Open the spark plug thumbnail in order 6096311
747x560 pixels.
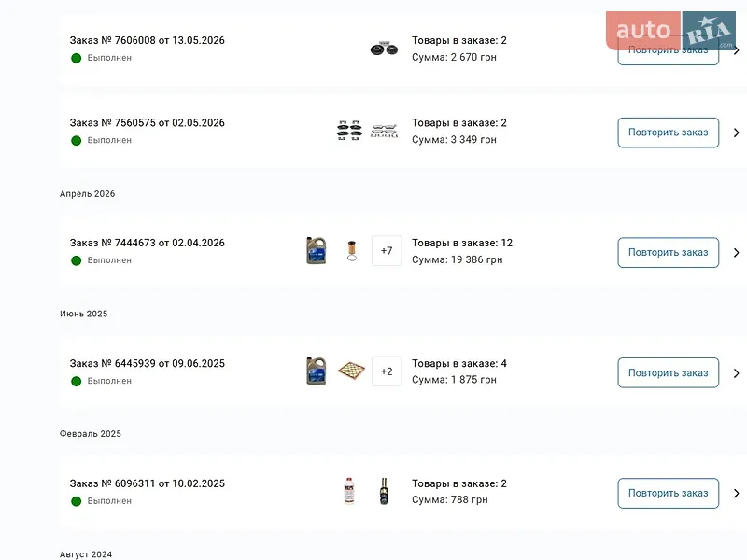(x=384, y=491)
